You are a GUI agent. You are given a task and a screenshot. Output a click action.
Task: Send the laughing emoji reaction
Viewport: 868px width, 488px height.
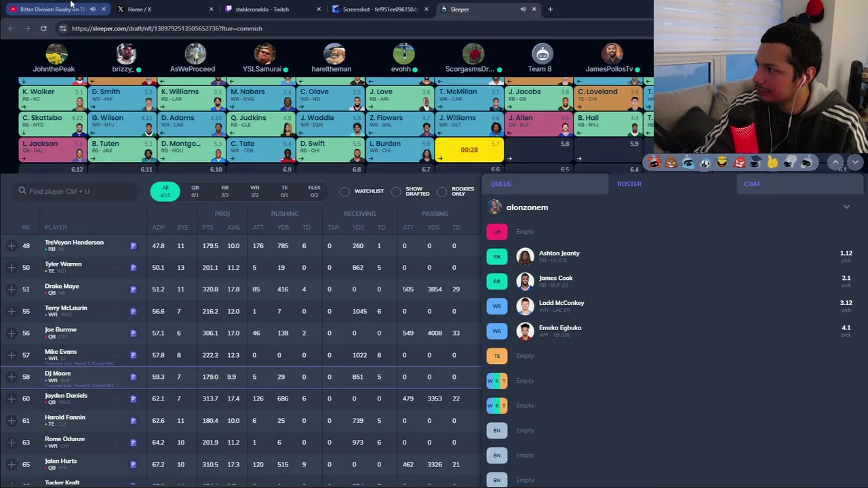coord(722,162)
